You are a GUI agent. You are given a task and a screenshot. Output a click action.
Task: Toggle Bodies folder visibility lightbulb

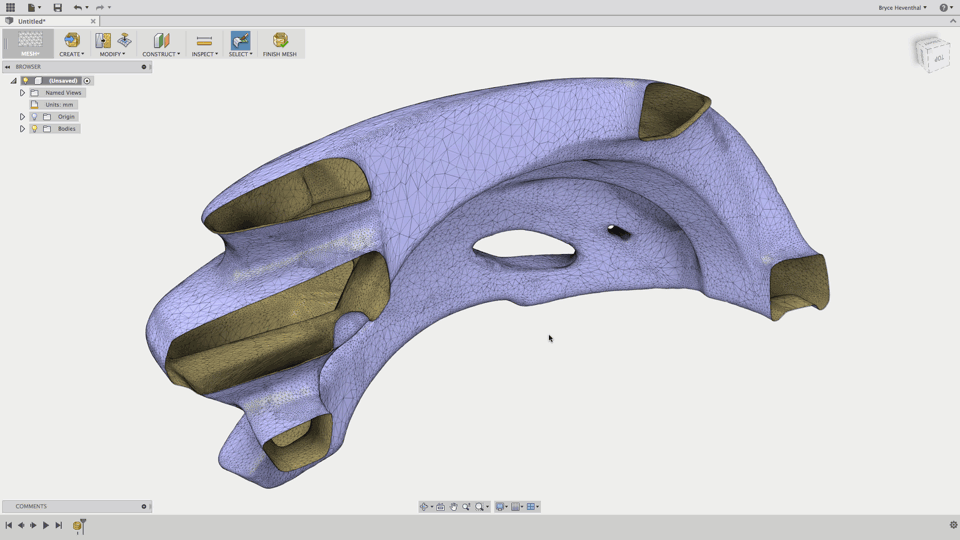[x=34, y=129]
